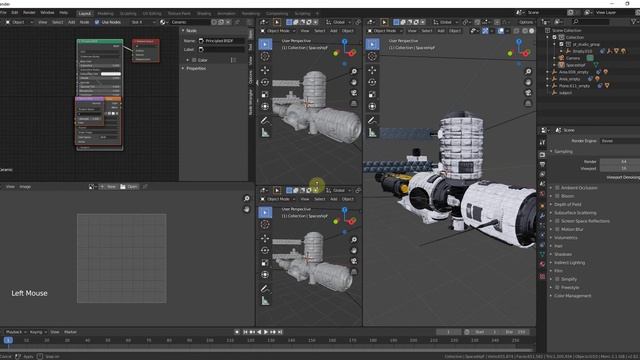Click zoom icon in the image editor
The height and width of the screenshot is (360, 640).
click(247, 198)
